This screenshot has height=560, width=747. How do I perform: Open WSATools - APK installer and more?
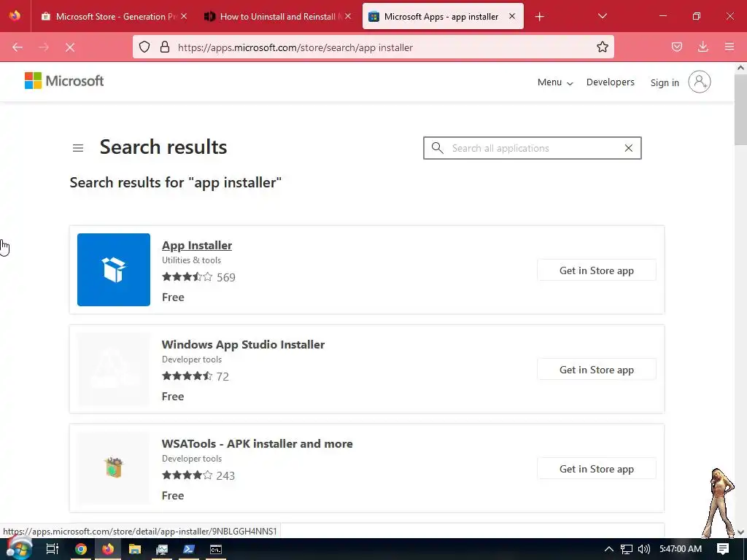click(x=258, y=444)
